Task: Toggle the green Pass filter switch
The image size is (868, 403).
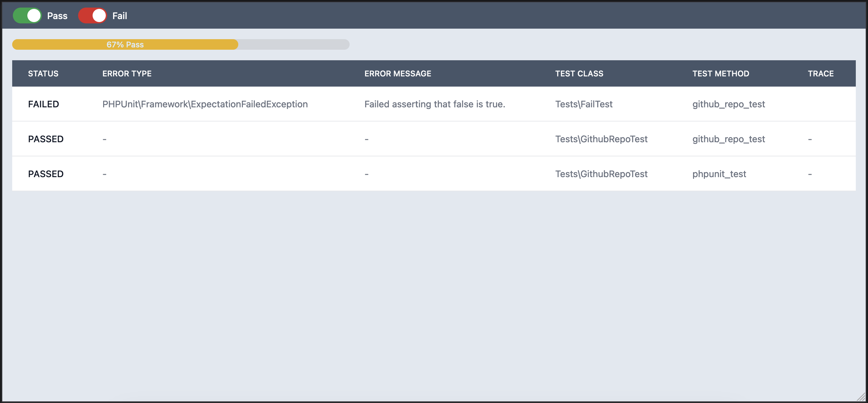Action: [27, 15]
